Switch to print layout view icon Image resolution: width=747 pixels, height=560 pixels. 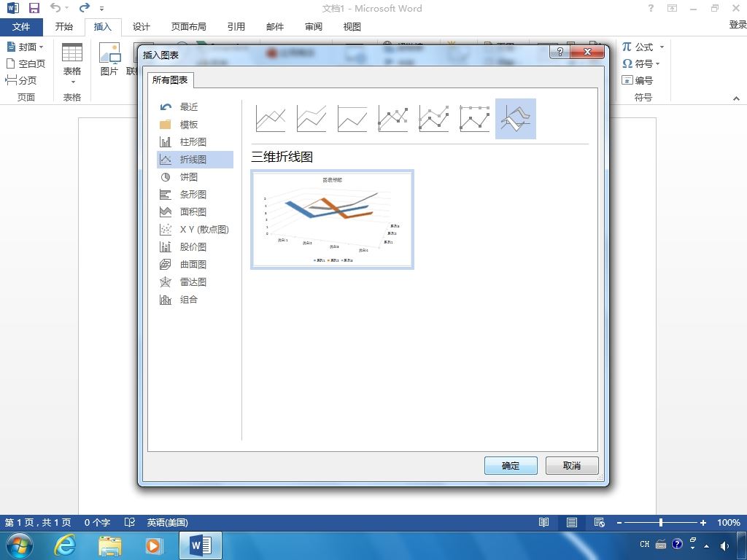[x=572, y=522]
